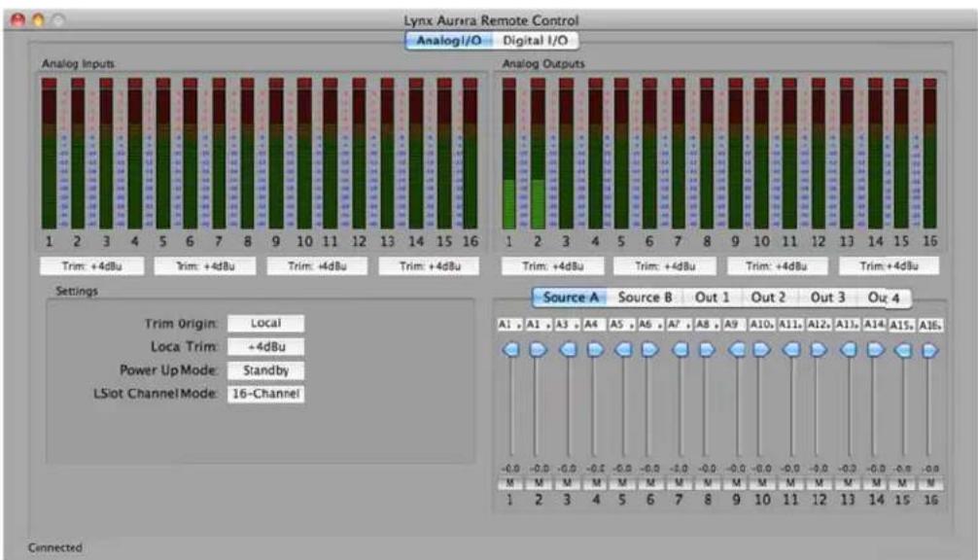Click the A1 source selector for channel 1
The image size is (978, 560).
pyautogui.click(x=509, y=325)
